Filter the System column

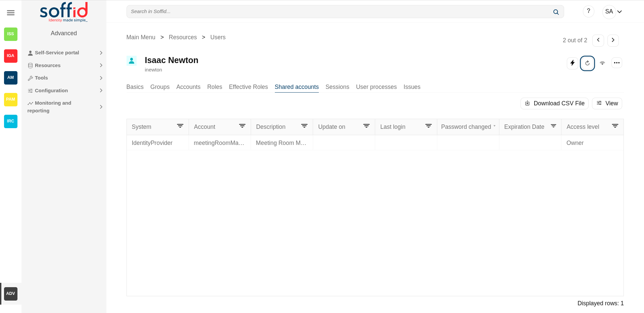(x=180, y=126)
